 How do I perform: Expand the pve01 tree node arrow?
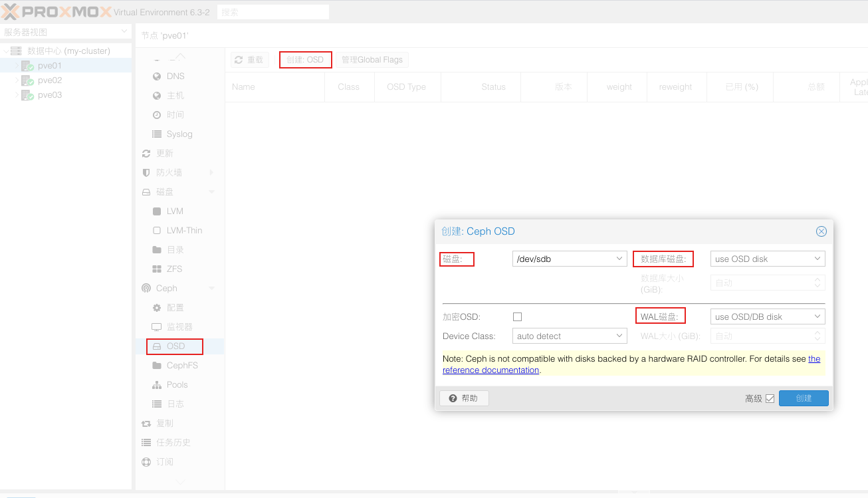pyautogui.click(x=17, y=66)
